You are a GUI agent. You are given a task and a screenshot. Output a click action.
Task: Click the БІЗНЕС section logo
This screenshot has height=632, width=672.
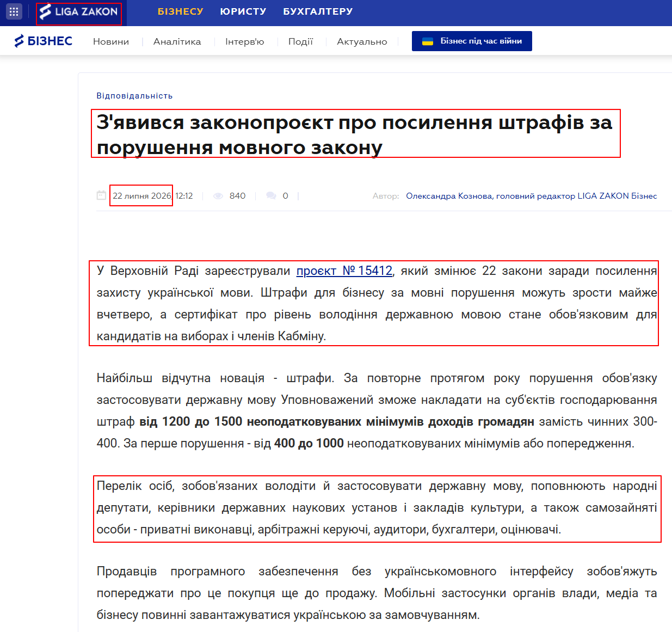pos(43,41)
